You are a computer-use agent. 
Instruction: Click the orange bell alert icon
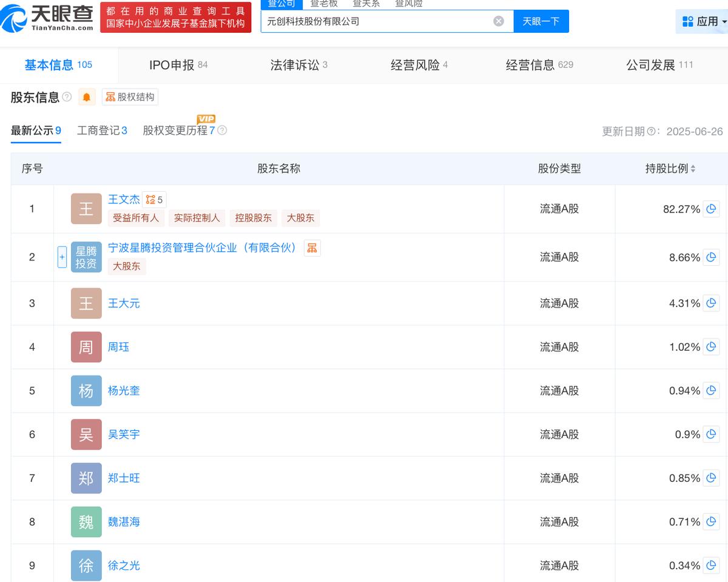[x=87, y=97]
